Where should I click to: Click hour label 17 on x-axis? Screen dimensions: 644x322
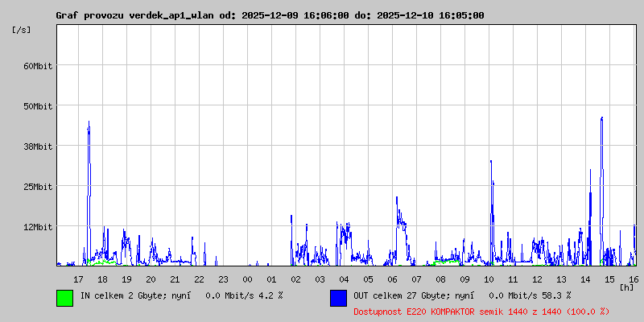[x=78, y=279]
